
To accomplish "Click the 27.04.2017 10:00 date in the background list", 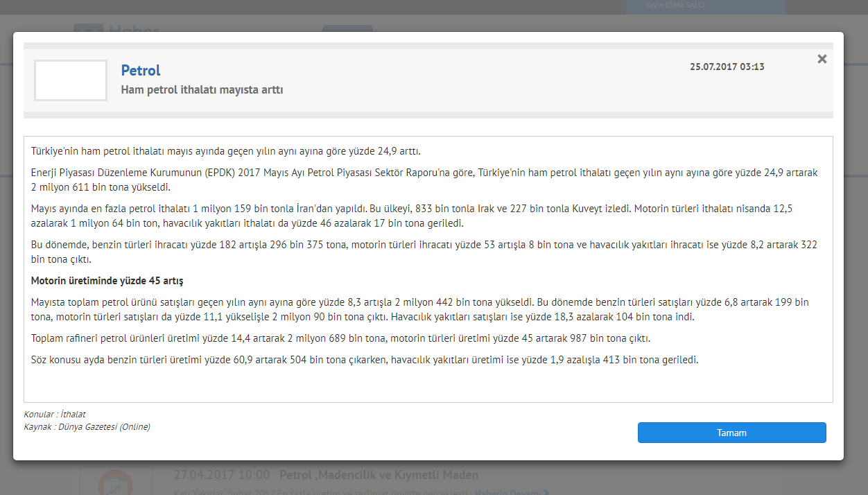I will tap(221, 475).
